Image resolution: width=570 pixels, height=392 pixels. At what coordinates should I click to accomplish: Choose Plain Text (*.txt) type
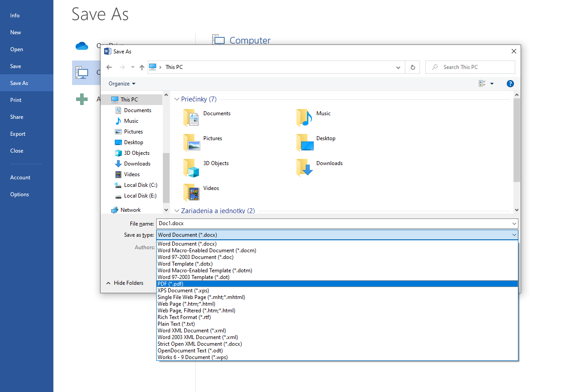click(337, 324)
